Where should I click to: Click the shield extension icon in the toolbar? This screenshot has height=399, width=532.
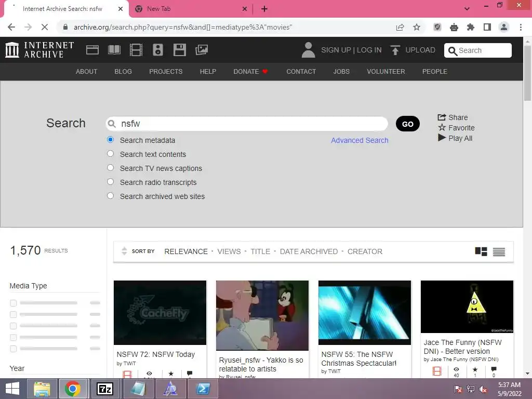pos(437,27)
